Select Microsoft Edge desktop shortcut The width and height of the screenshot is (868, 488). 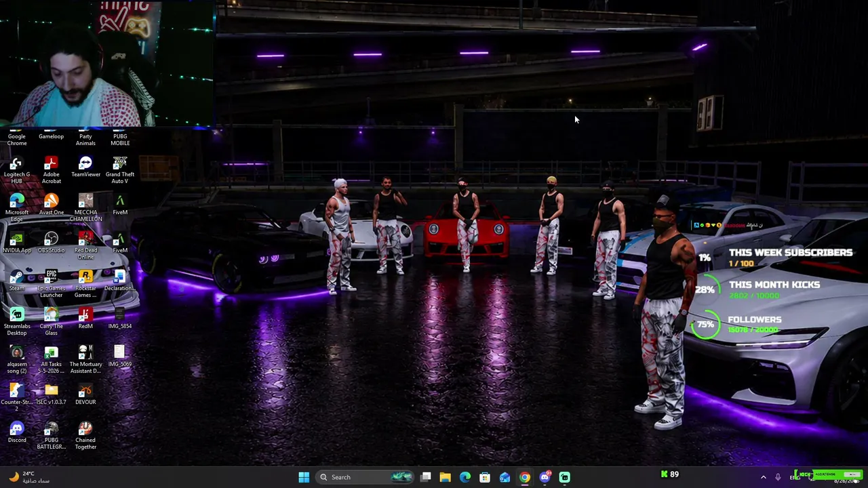coord(17,208)
